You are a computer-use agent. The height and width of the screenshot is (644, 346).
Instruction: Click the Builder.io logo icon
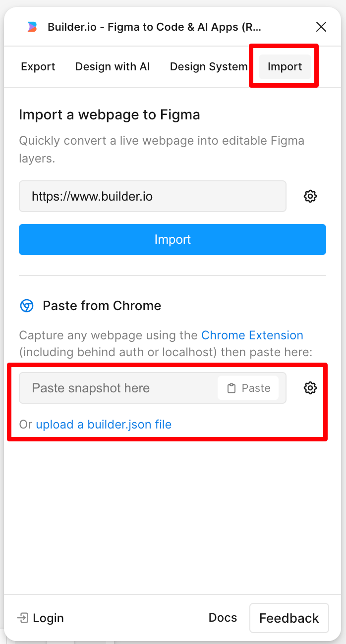[x=32, y=27]
